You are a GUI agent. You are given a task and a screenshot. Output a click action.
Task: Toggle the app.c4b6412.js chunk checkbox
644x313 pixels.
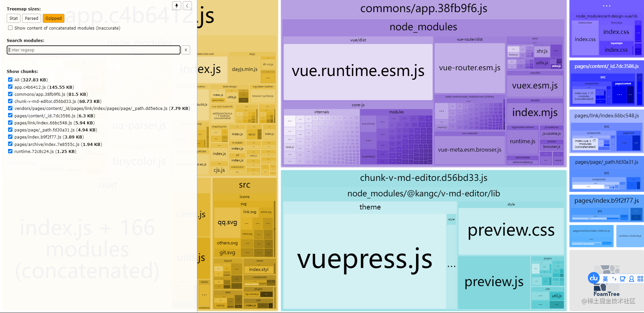click(x=10, y=87)
